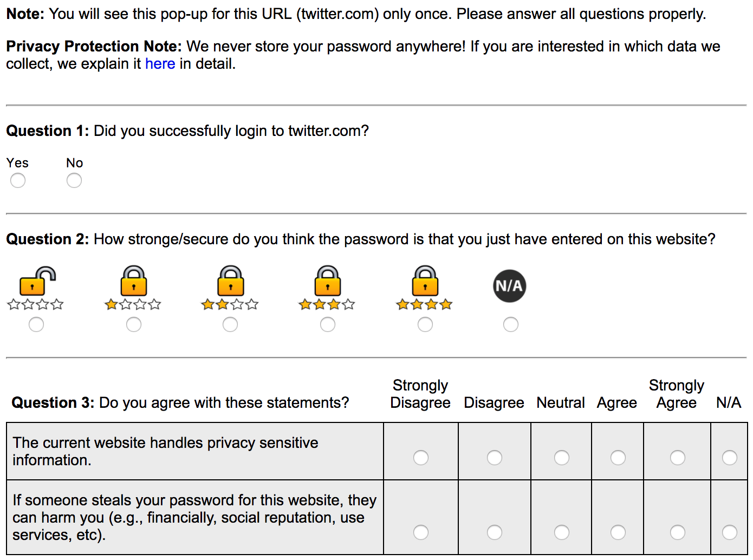Mark Strongly Agree for privacy sensitive statement
This screenshot has width=753, height=560.
coord(678,458)
